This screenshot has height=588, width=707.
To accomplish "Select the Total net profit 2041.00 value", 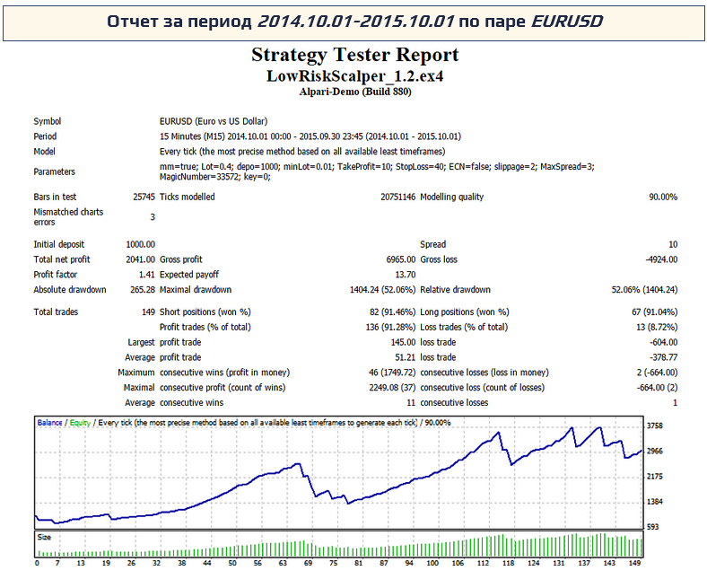I will click(141, 259).
